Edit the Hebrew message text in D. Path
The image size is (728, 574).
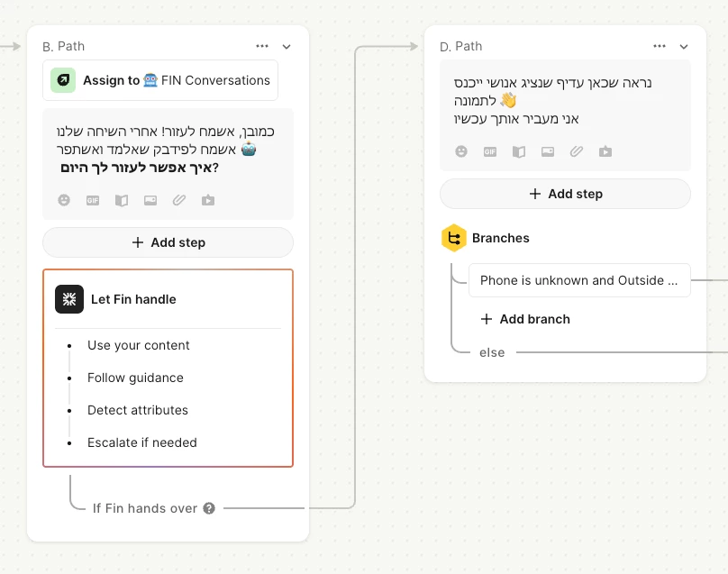553,101
